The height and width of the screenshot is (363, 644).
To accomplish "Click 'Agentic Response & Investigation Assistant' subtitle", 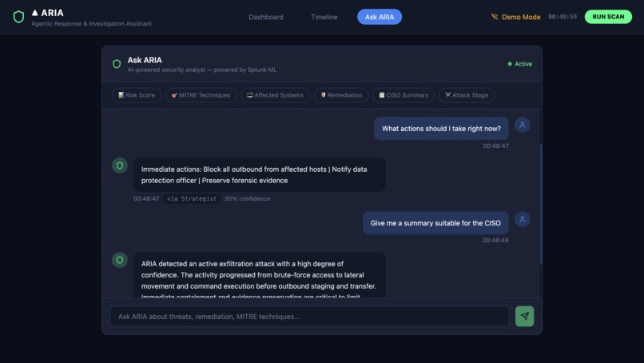I will tap(92, 24).
